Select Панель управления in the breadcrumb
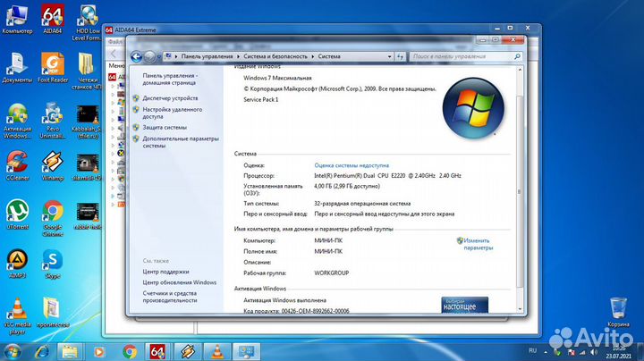This screenshot has height=361, width=644. [207, 56]
